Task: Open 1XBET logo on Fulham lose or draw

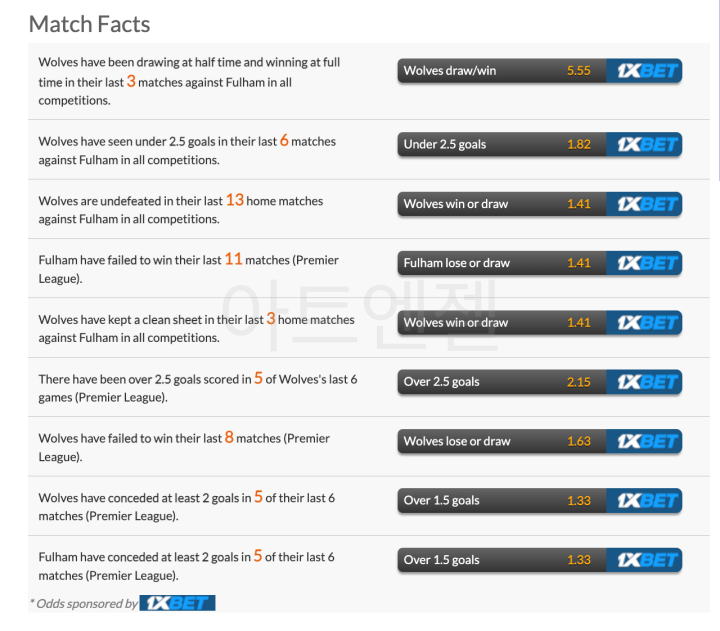Action: point(647,263)
